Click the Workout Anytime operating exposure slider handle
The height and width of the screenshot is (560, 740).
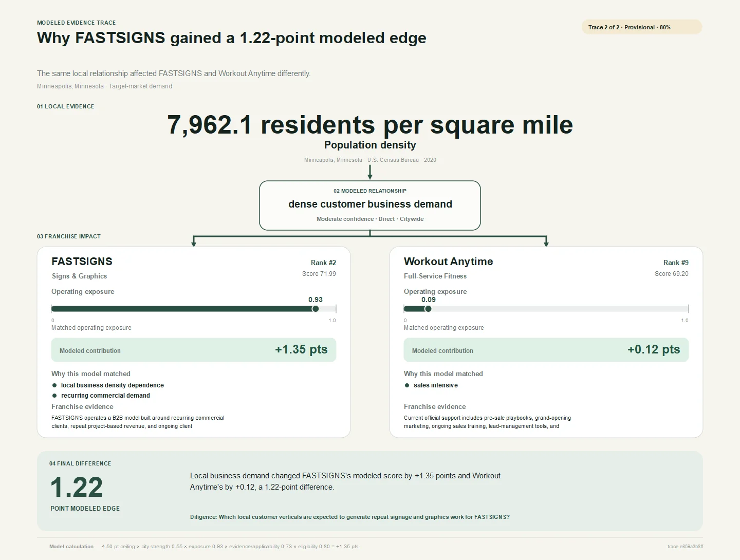tap(428, 309)
